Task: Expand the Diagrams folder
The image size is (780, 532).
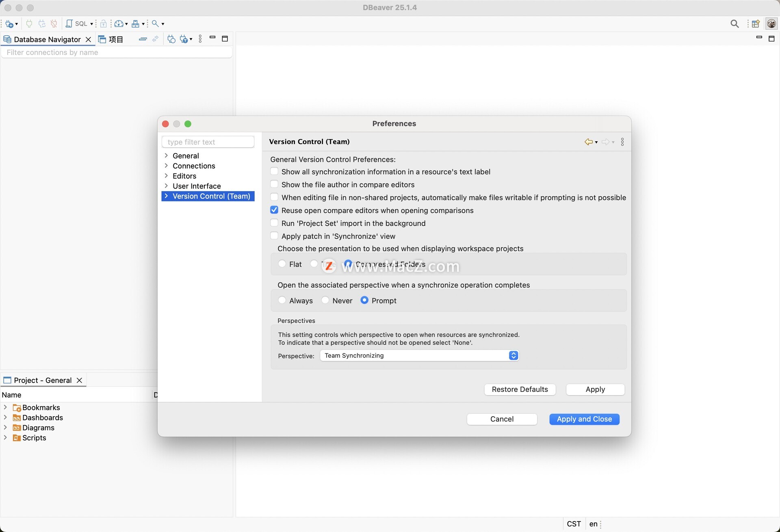Action: click(x=5, y=427)
